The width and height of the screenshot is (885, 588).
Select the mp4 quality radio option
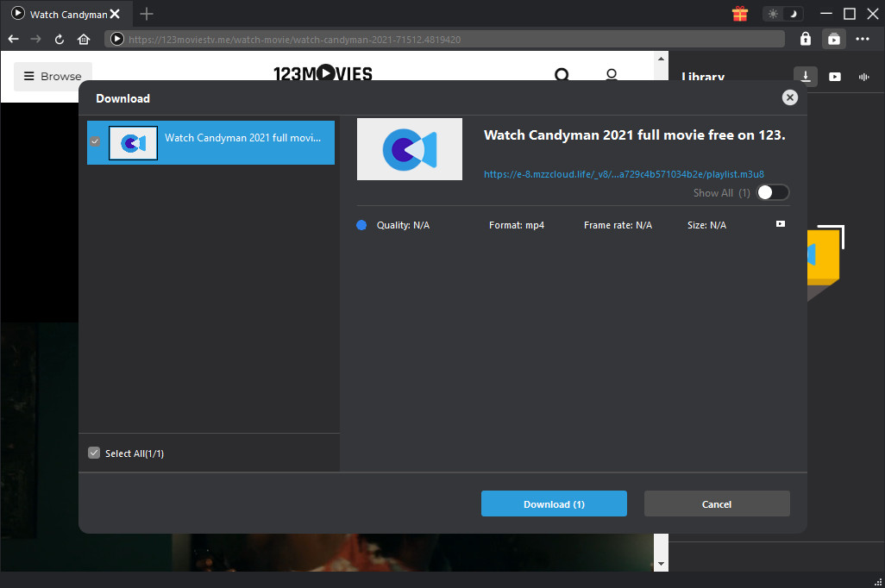[x=361, y=225]
